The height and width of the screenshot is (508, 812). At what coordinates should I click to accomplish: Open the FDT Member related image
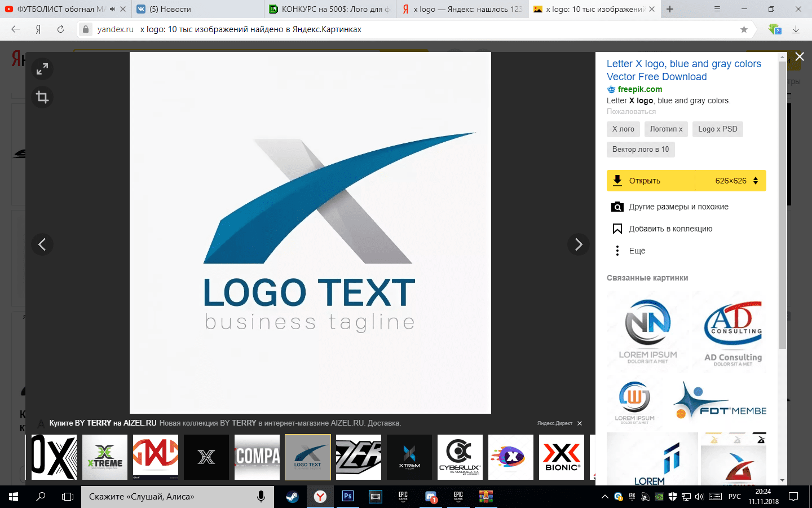[718, 402]
